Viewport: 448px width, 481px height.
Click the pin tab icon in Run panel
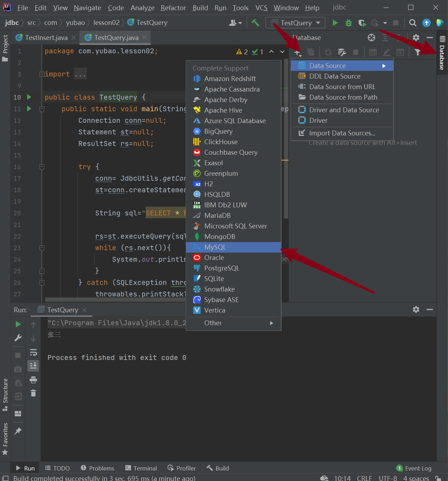[18, 431]
